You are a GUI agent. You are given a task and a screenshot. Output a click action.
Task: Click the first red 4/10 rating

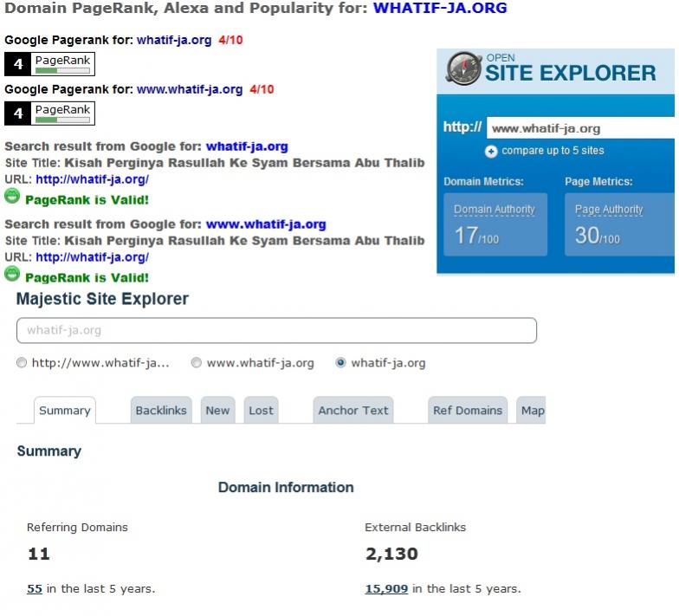(230, 40)
